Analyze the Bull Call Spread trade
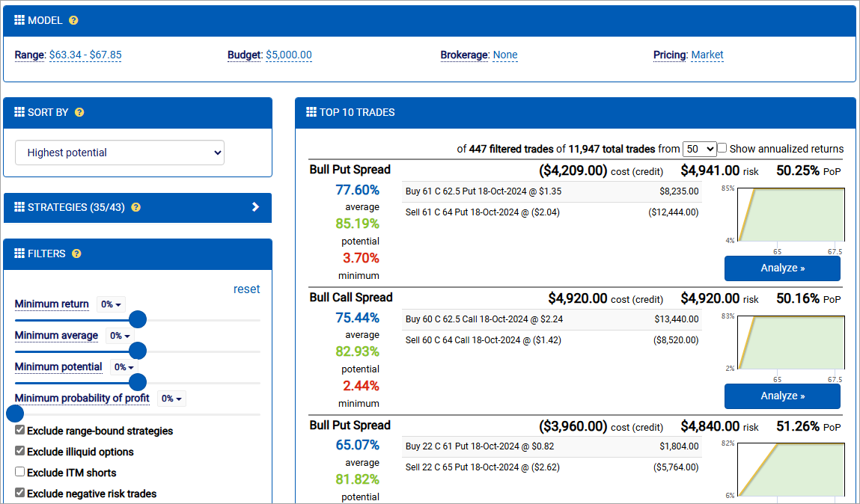This screenshot has height=504, width=860. point(782,396)
